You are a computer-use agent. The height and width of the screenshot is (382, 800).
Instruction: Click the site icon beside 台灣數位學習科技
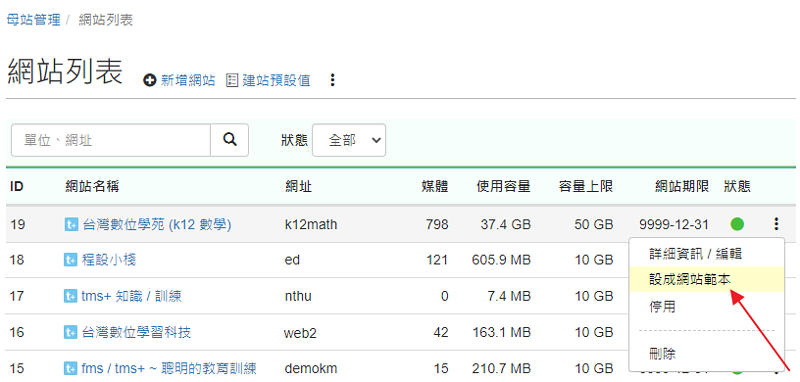click(70, 333)
